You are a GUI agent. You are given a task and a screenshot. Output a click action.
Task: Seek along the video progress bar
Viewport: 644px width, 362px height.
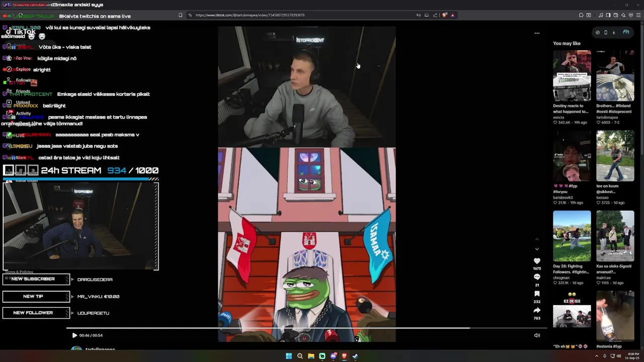coord(306,328)
